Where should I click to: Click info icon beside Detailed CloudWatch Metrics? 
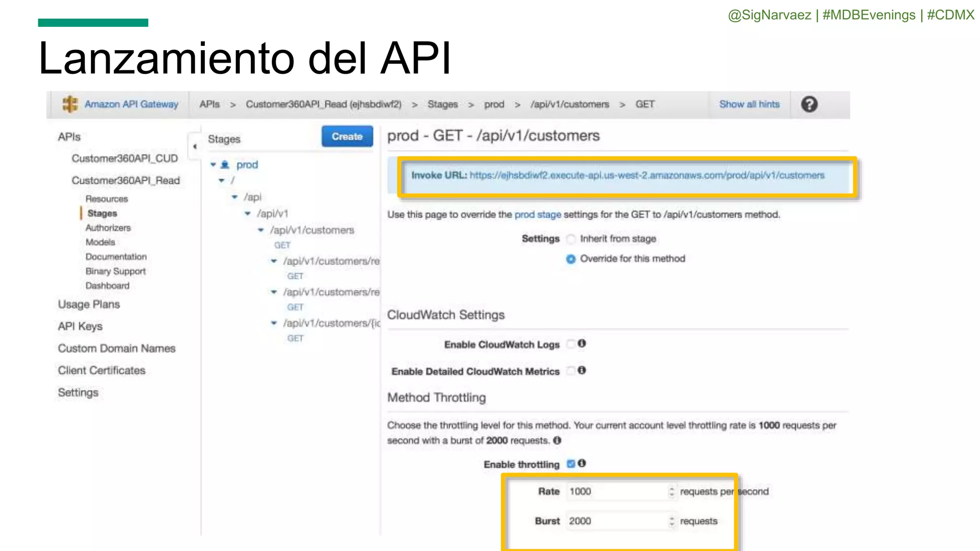coord(582,370)
